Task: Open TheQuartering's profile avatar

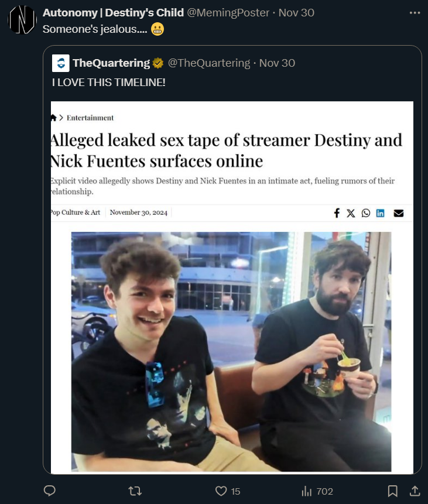Action: [x=60, y=63]
